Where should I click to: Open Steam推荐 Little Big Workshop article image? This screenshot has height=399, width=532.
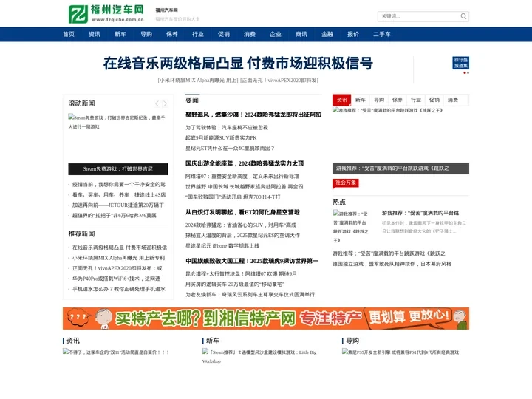point(259,357)
